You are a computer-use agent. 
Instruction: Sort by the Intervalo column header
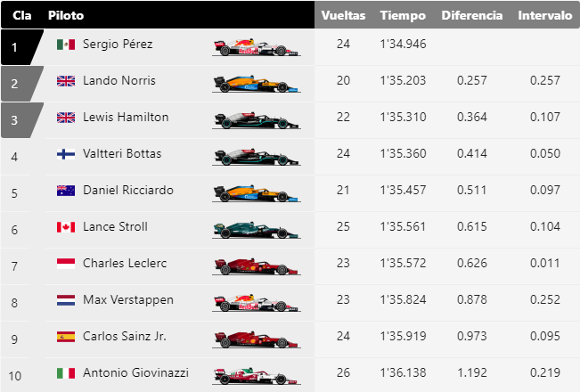tap(545, 15)
